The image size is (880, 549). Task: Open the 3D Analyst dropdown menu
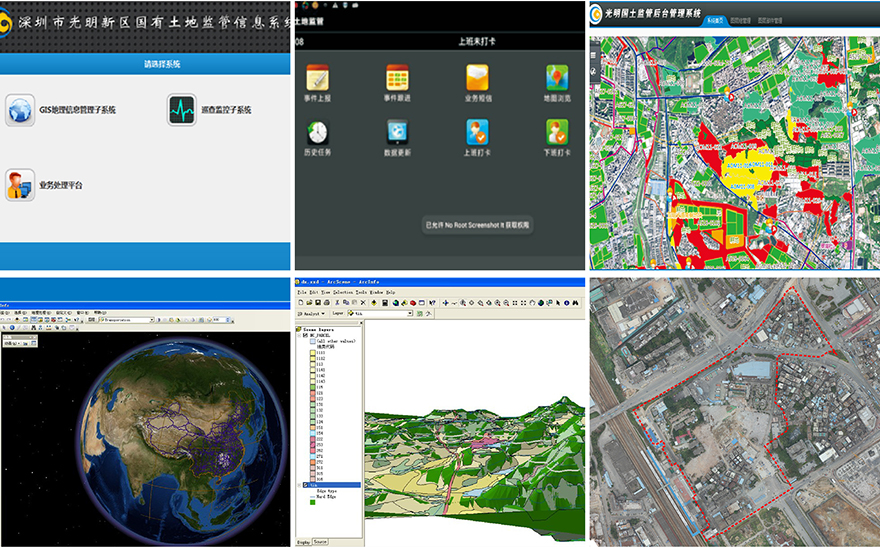311,314
